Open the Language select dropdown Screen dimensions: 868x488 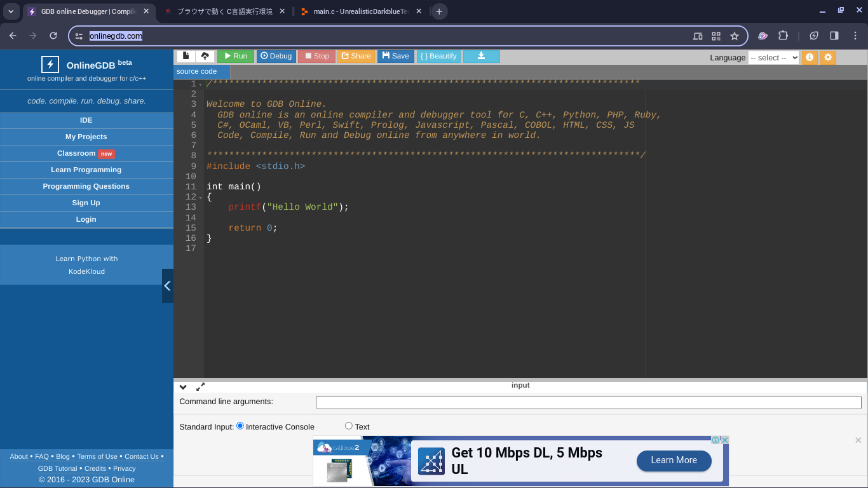[x=773, y=58]
